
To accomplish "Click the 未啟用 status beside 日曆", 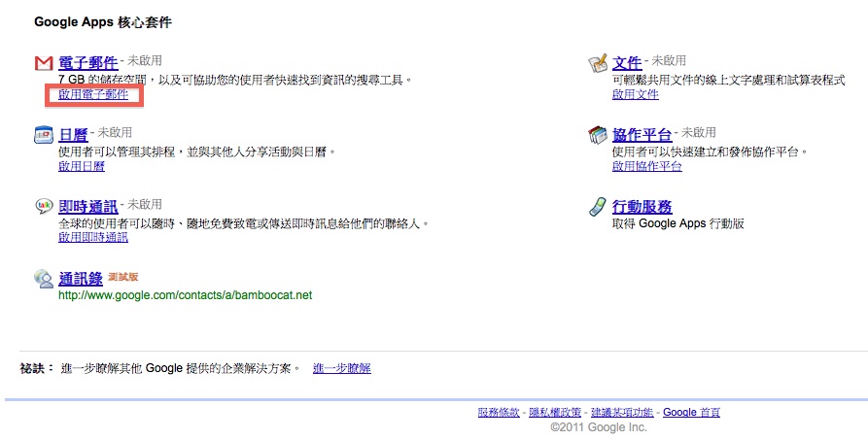I will (115, 132).
